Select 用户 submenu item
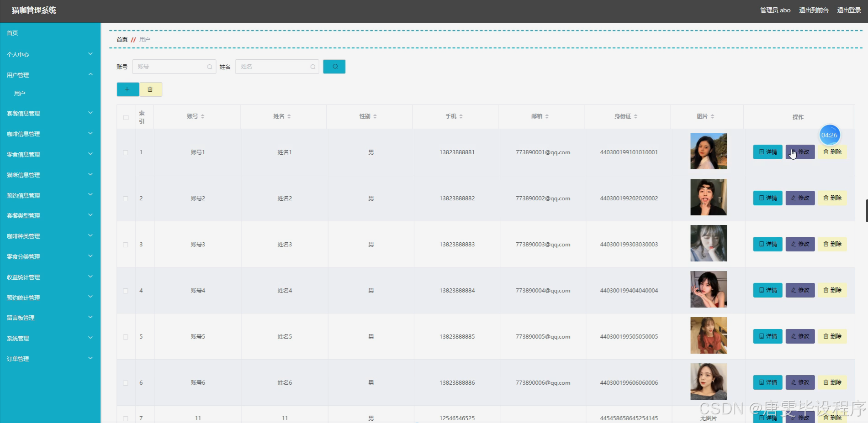Viewport: 868px width, 423px height. [x=50, y=93]
